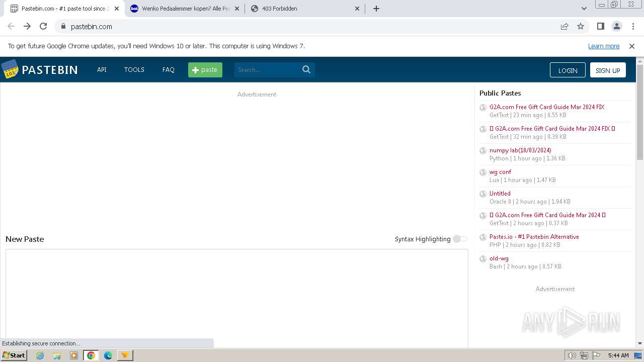
Task: Click the page vertical scrollbar thumb
Action: [639, 112]
